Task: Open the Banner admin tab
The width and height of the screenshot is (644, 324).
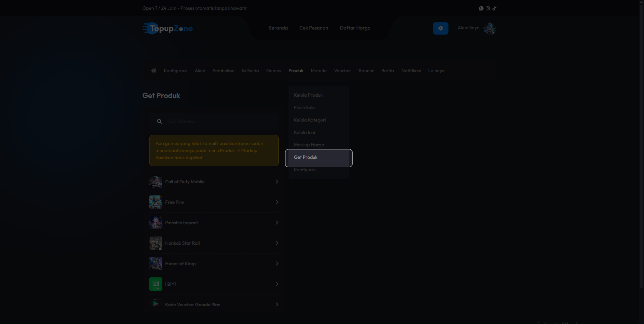Action: point(366,71)
